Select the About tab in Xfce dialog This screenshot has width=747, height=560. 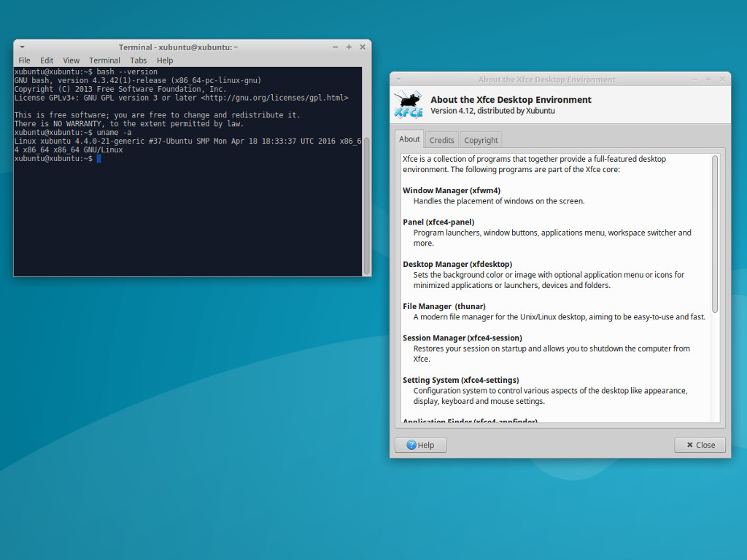[x=409, y=139]
